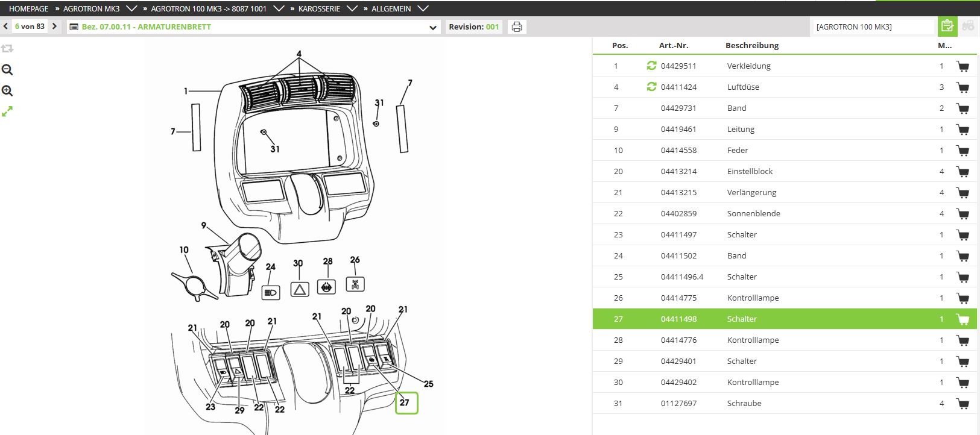Viewport: 980px width, 435px height.
Task: Expand diagram to fullscreen with green arrows
Action: point(7,111)
